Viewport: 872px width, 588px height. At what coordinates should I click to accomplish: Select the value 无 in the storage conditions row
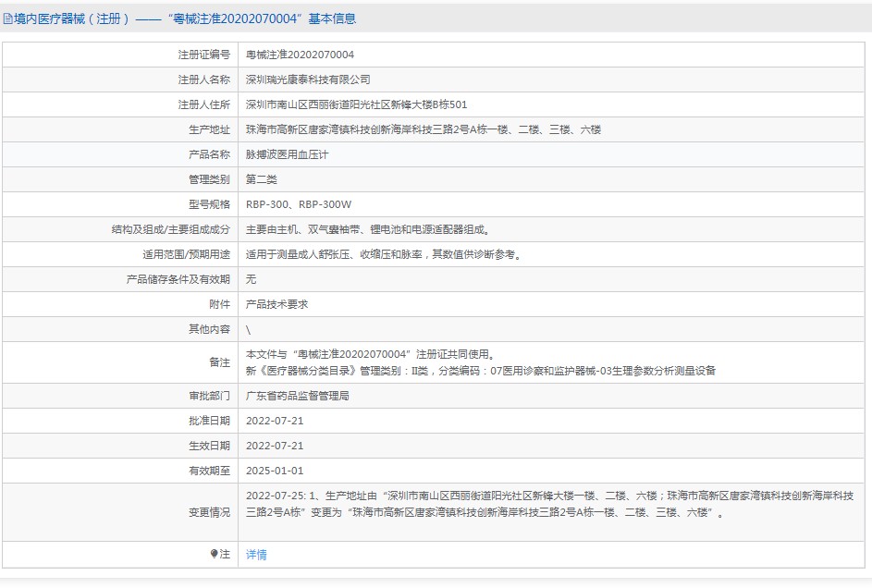click(251, 279)
